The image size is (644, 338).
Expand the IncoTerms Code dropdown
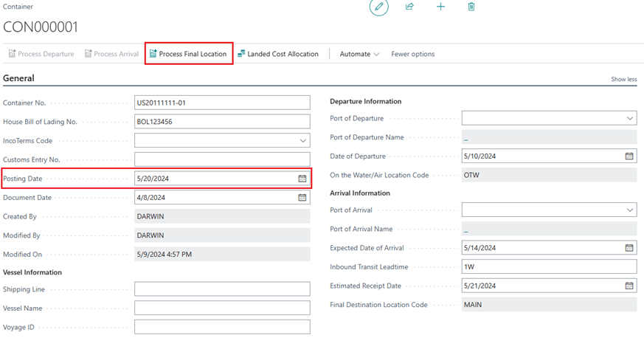coord(303,141)
